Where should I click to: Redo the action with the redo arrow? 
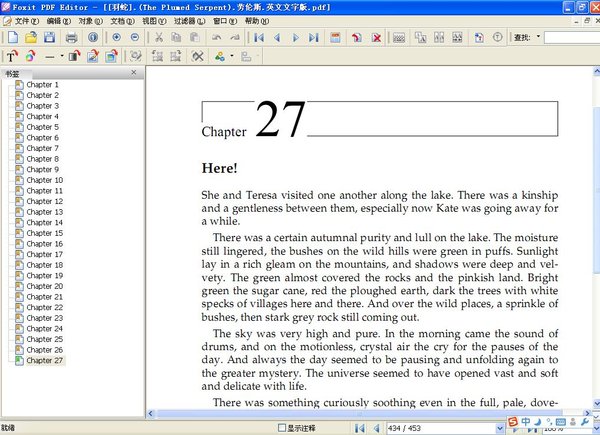point(235,37)
